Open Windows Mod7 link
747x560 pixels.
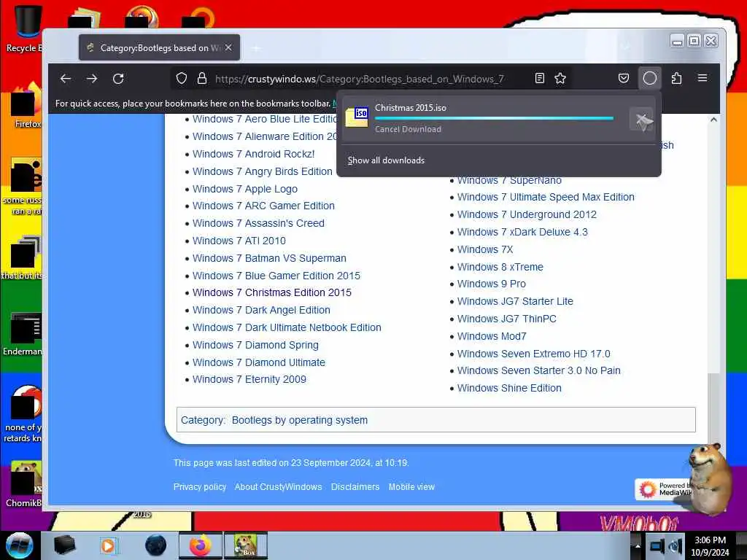coord(492,337)
